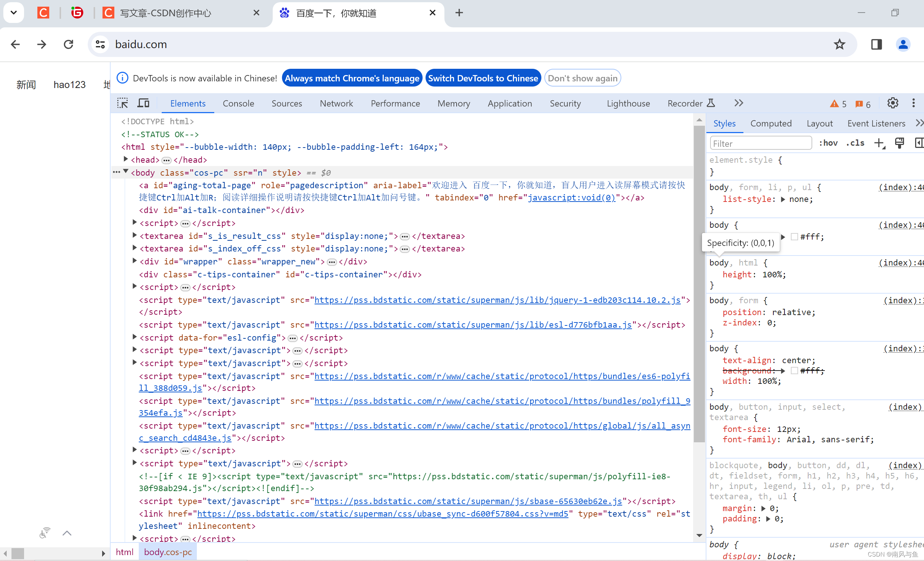
Task: Toggle the device toolbar icon
Action: (x=143, y=103)
